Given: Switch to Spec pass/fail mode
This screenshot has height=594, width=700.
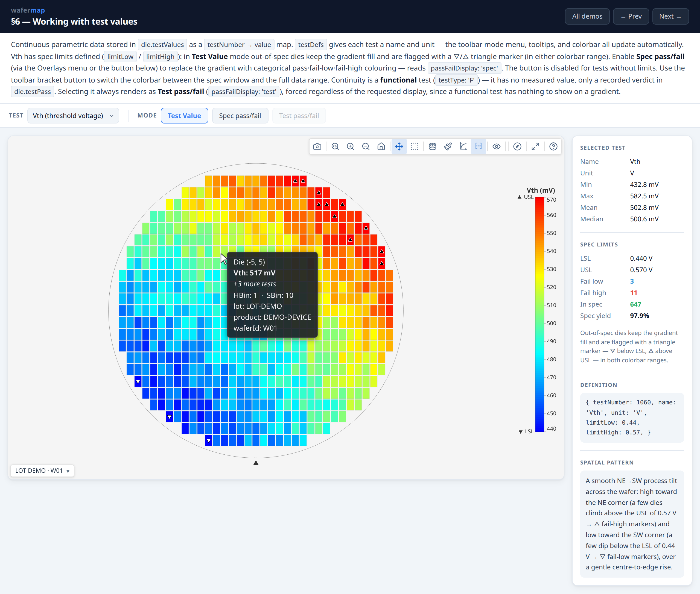Looking at the screenshot, I should click(x=240, y=116).
